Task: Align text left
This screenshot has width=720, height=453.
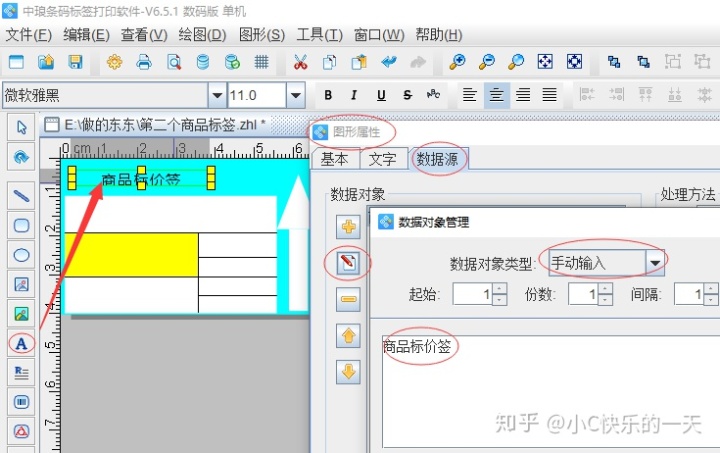Action: [x=469, y=95]
